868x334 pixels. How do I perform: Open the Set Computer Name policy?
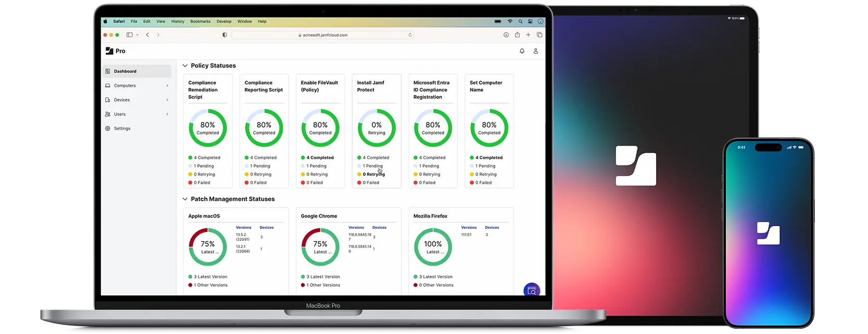coord(486,86)
